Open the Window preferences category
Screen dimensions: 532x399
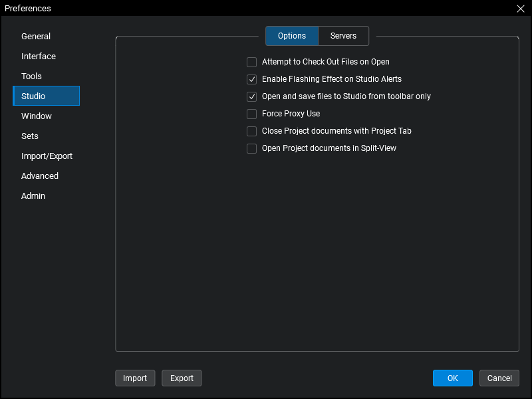pos(37,116)
